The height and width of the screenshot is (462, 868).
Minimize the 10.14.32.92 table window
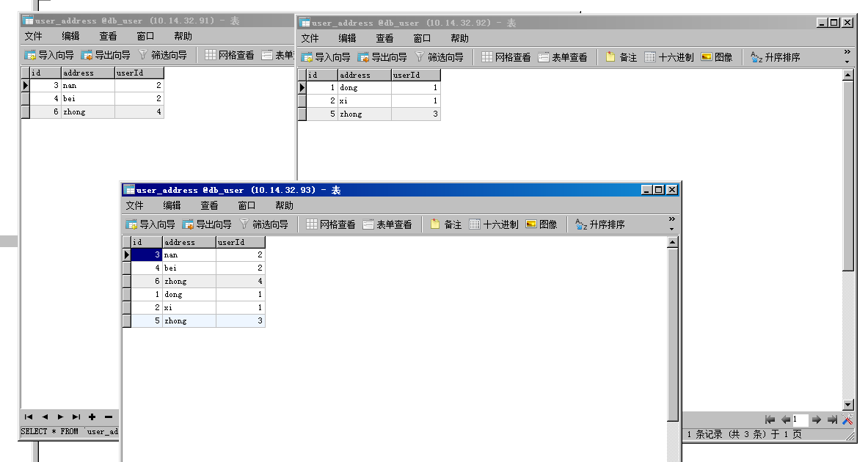(822, 23)
